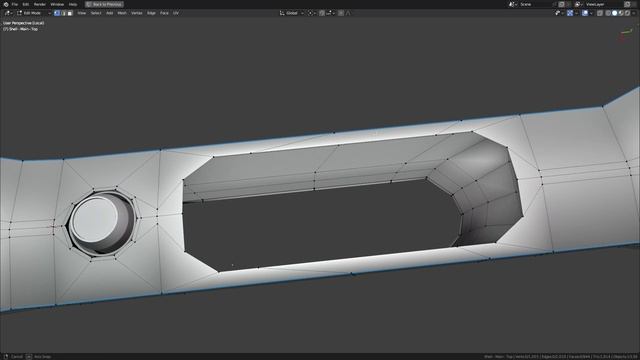The height and width of the screenshot is (360, 640).
Task: Edit the ViewLayer name field
Action: tap(603, 4)
